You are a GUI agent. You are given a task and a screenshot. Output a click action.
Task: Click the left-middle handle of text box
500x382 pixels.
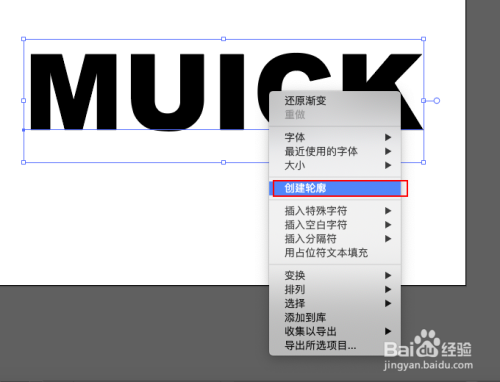click(23, 100)
